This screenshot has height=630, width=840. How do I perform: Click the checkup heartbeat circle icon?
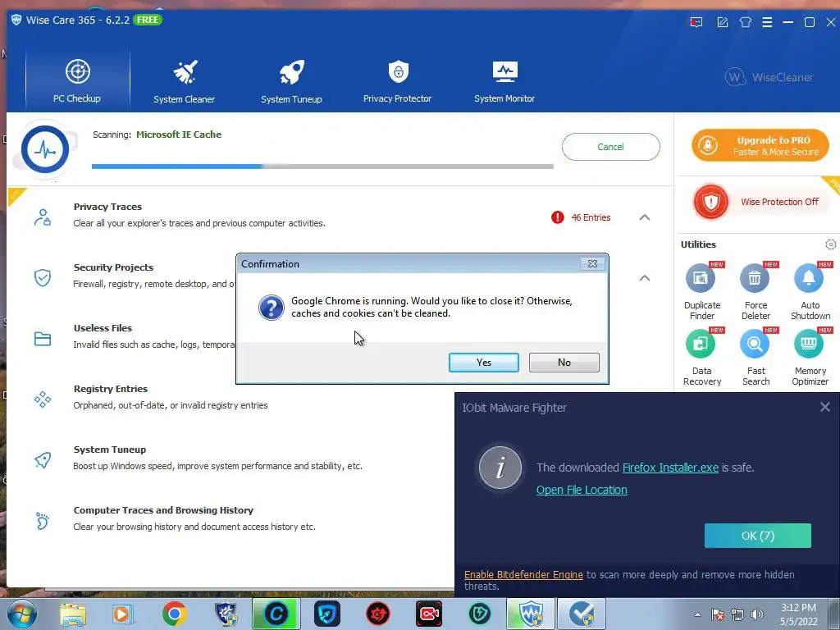45,149
